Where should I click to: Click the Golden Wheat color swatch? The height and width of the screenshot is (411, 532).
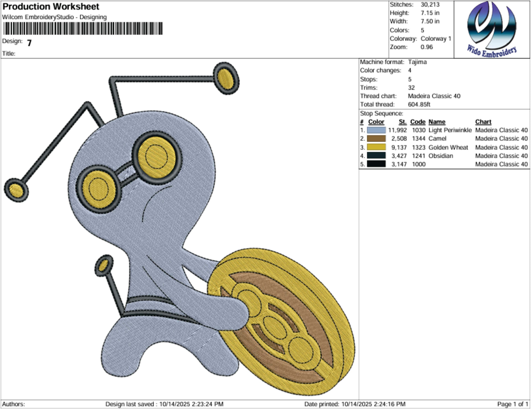point(376,147)
